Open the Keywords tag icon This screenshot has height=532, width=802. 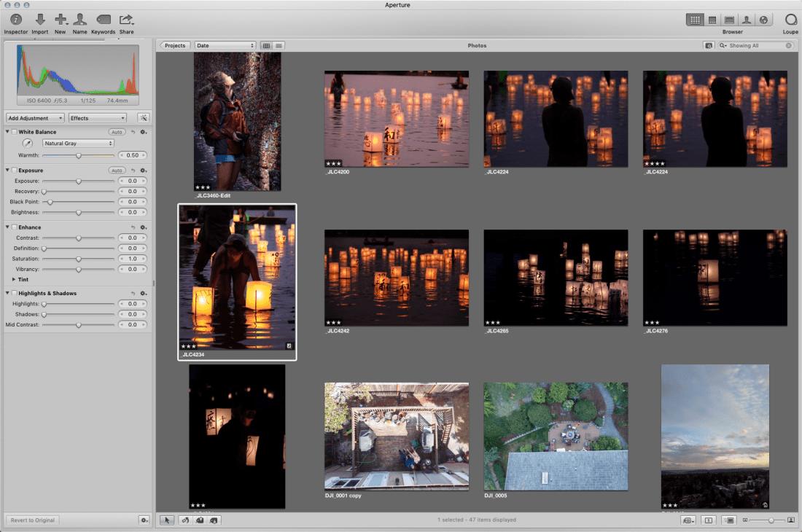click(103, 20)
